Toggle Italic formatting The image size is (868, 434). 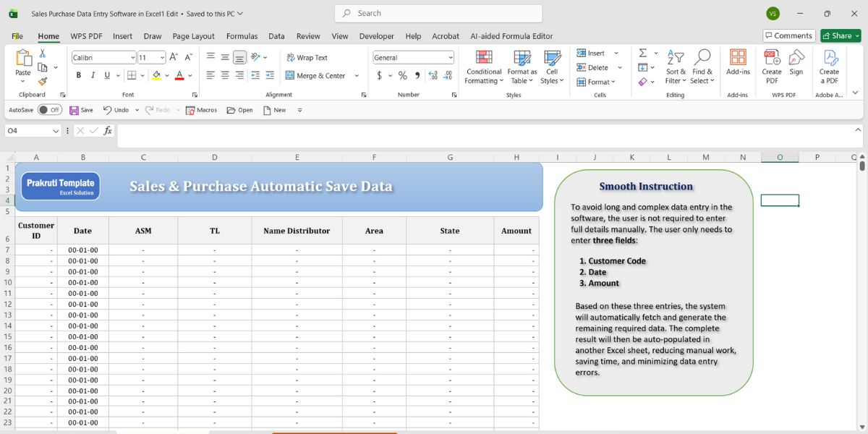93,75
